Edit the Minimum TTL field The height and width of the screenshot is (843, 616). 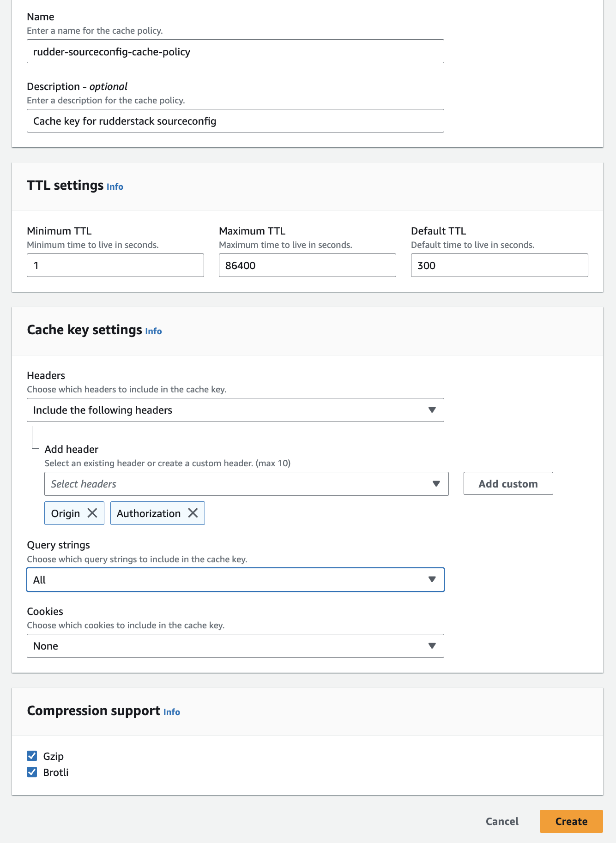(115, 265)
